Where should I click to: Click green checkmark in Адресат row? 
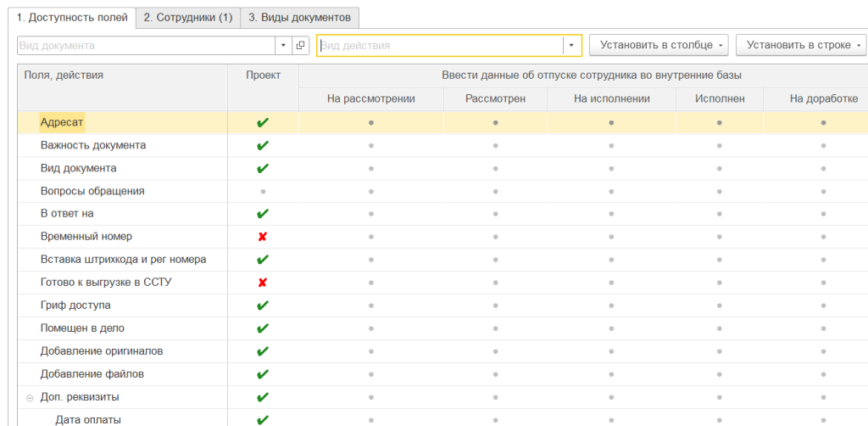[263, 123]
